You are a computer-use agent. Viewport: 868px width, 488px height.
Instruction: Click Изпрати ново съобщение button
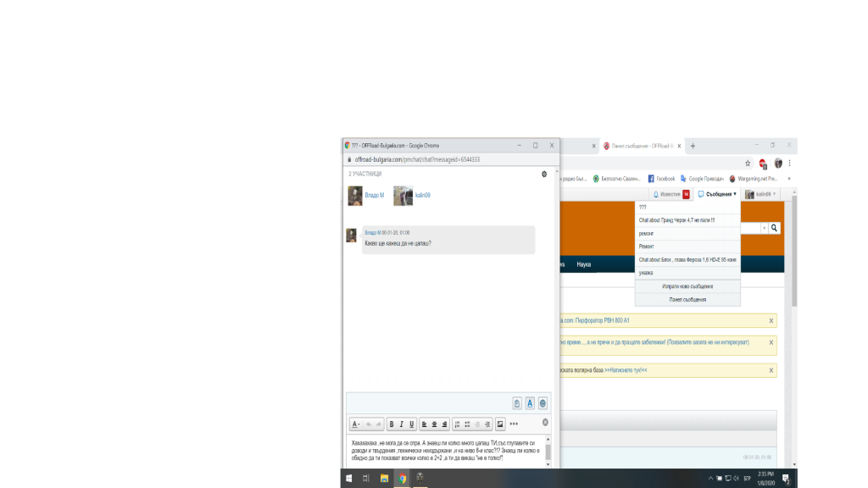687,286
